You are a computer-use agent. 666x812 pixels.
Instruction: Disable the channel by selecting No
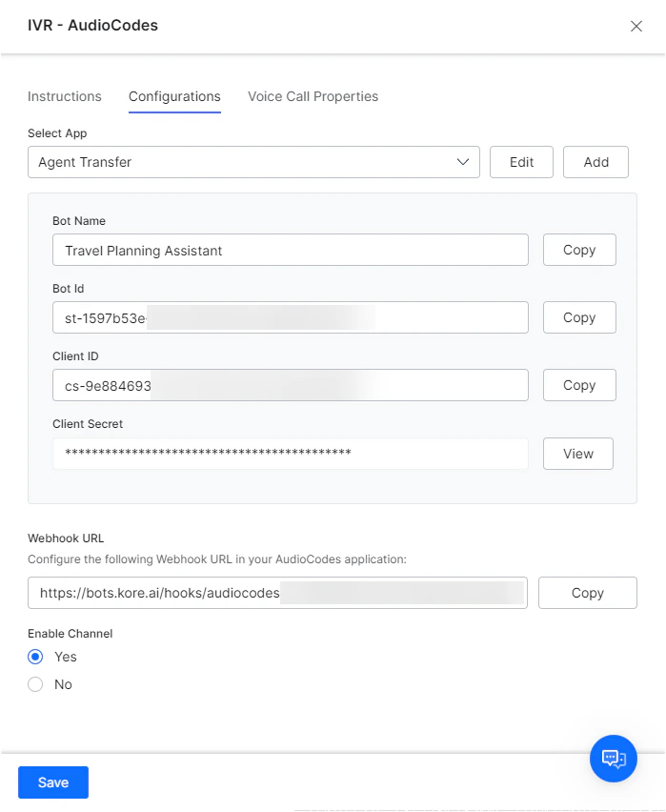[x=35, y=684]
